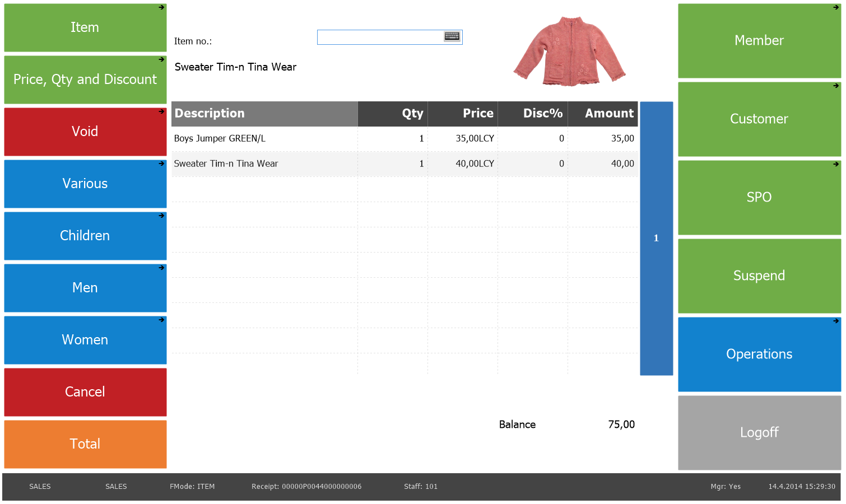
Task: Click the pink sweater product image
Action: pyautogui.click(x=569, y=52)
